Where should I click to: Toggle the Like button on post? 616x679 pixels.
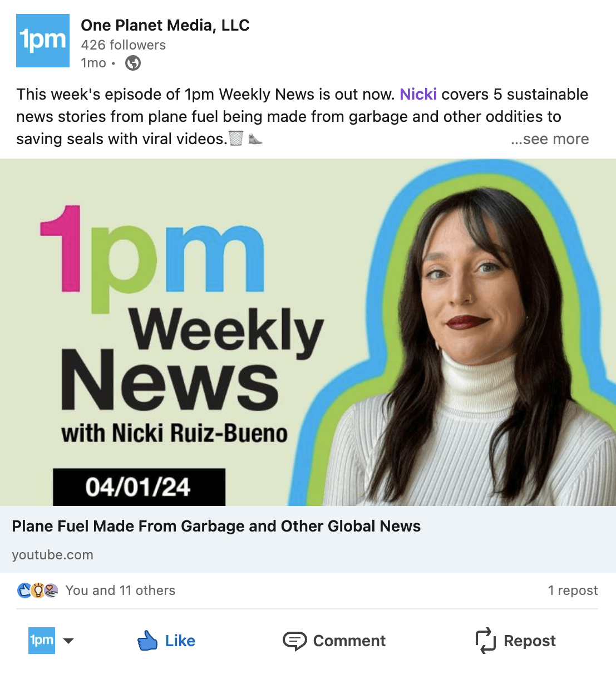tap(166, 641)
